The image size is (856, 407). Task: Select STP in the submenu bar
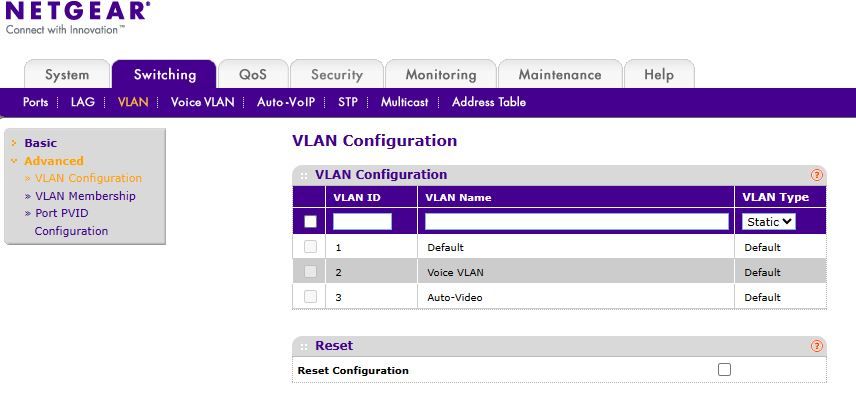tap(347, 102)
